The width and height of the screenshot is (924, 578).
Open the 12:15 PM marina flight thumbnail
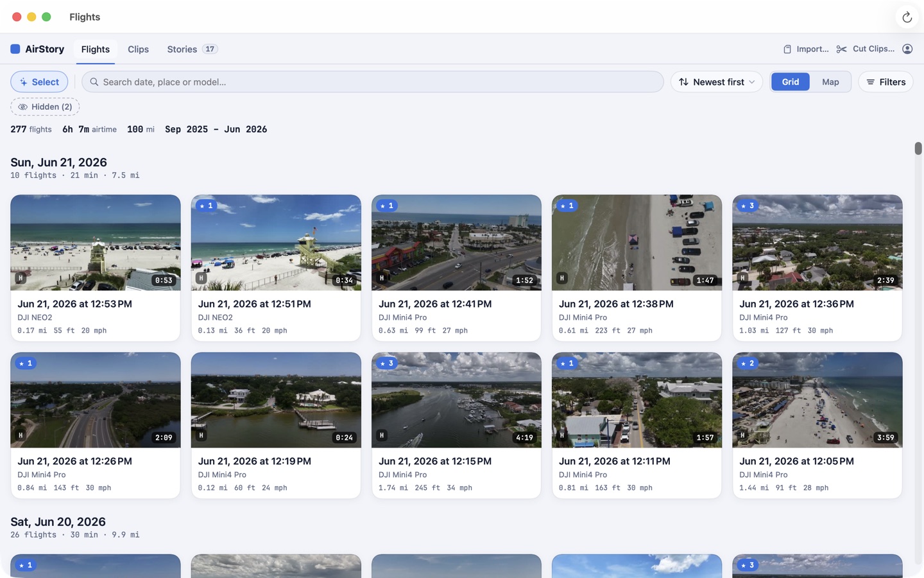[456, 400]
